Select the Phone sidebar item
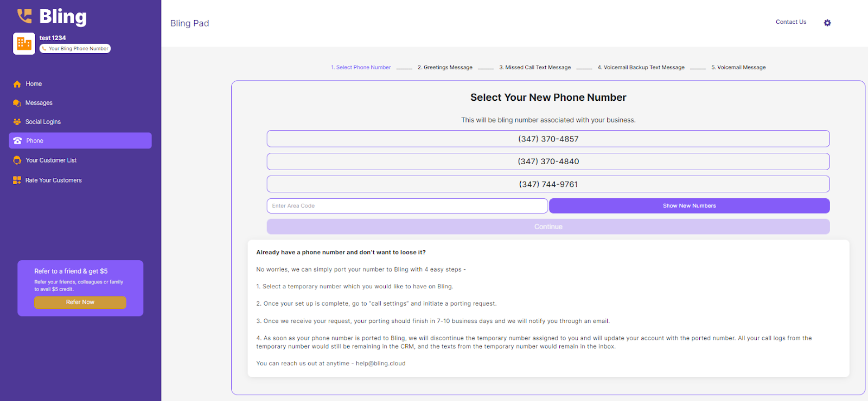The height and width of the screenshot is (401, 868). coord(80,141)
